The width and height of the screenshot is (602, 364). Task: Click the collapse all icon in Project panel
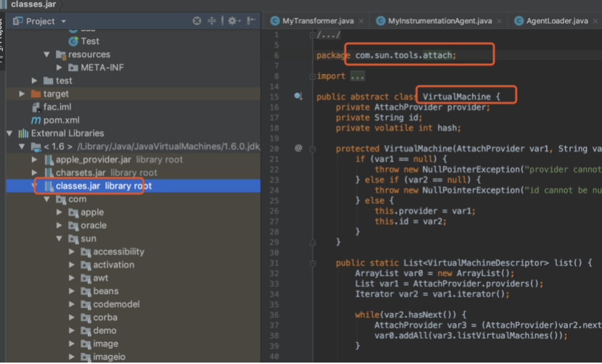point(212,21)
